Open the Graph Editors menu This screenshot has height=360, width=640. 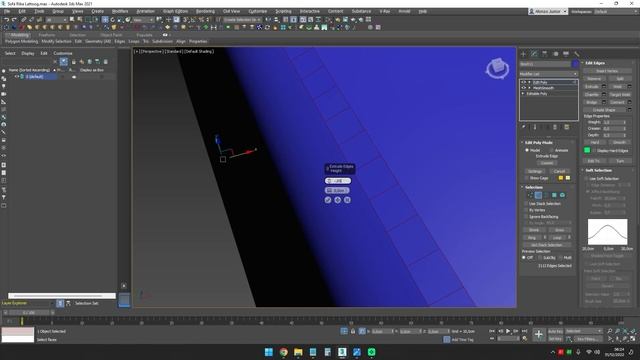(176, 11)
